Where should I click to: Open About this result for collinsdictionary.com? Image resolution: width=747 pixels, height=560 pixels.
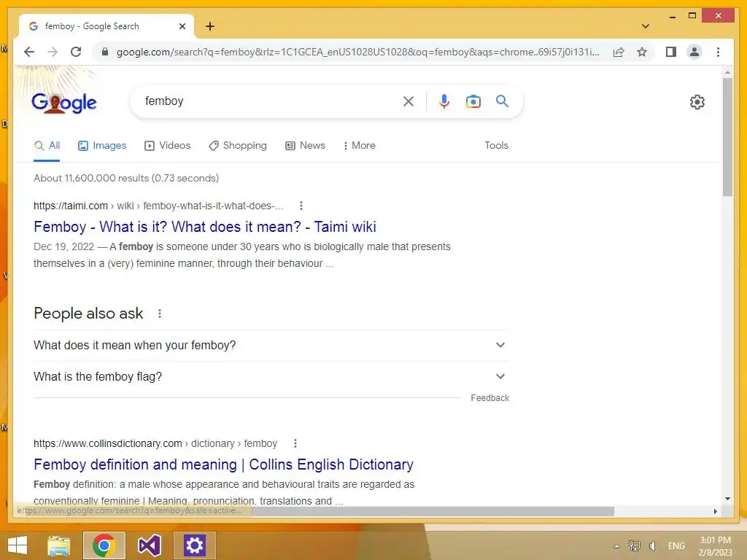(x=295, y=443)
